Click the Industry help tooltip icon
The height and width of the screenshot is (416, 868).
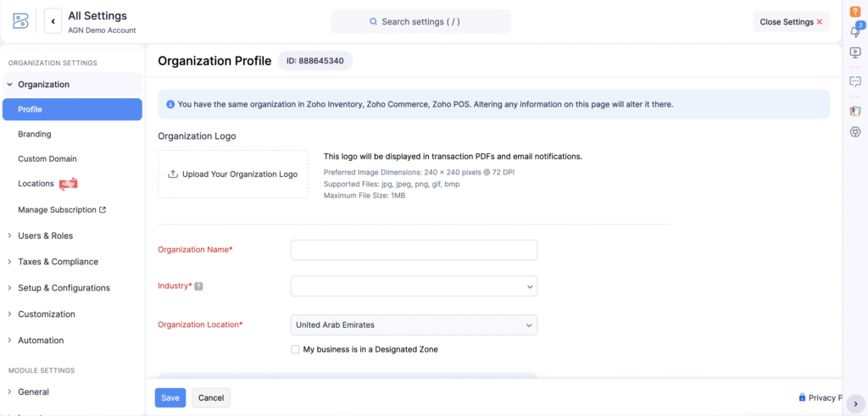tap(198, 286)
